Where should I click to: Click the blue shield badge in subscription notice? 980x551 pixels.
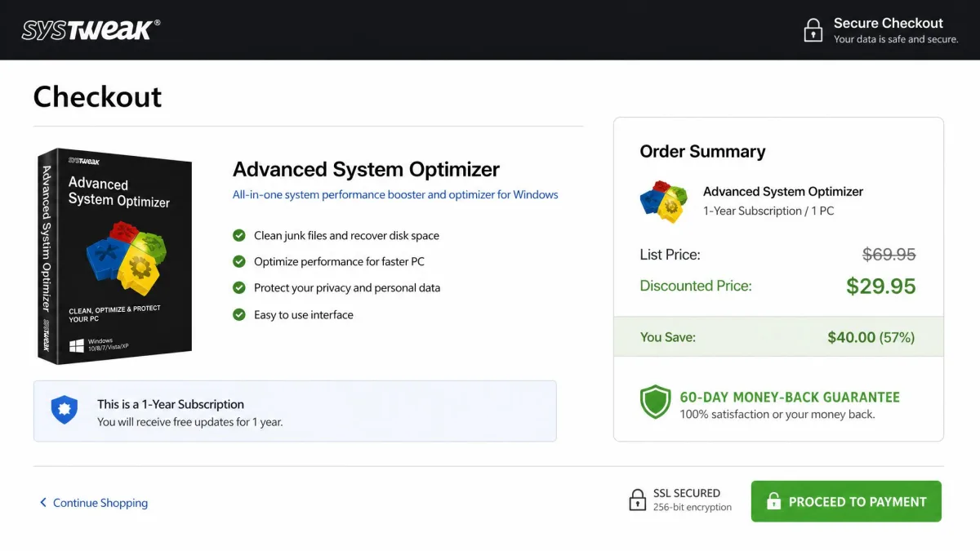(65, 410)
